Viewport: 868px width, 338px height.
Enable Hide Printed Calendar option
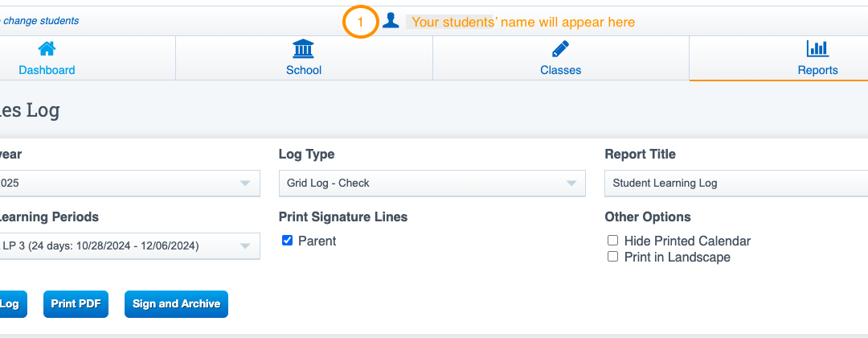612,241
